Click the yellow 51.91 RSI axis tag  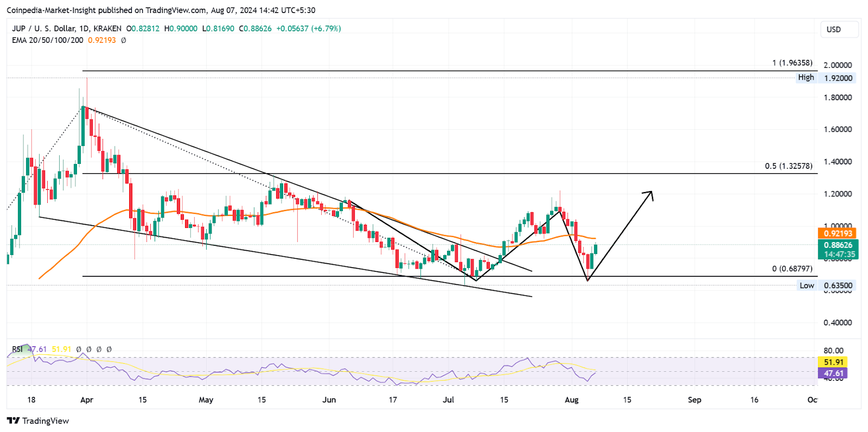tap(833, 362)
